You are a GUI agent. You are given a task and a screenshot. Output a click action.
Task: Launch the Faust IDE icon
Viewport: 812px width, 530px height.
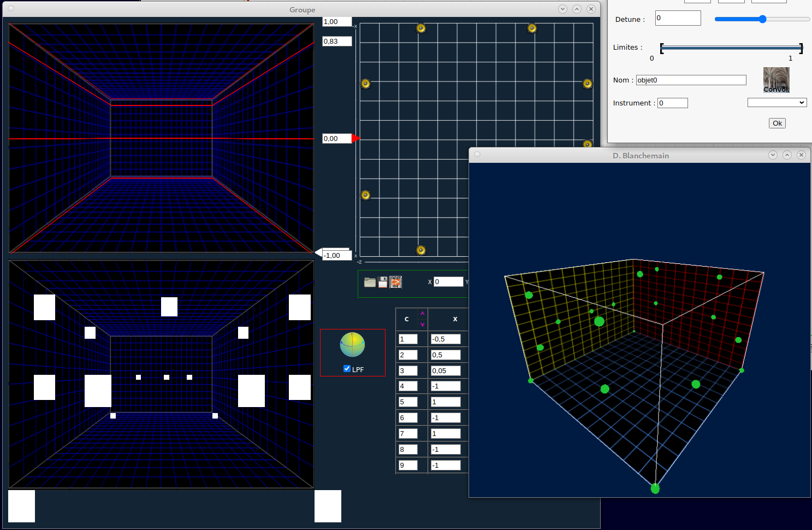pos(396,282)
